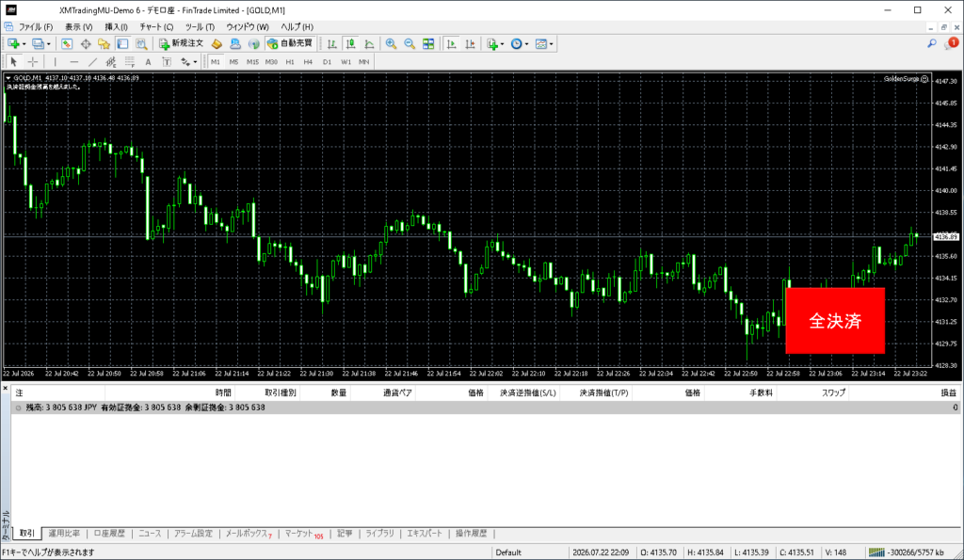Toggle the 自動売買 auto trading button
This screenshot has width=964, height=560.
coord(290,43)
